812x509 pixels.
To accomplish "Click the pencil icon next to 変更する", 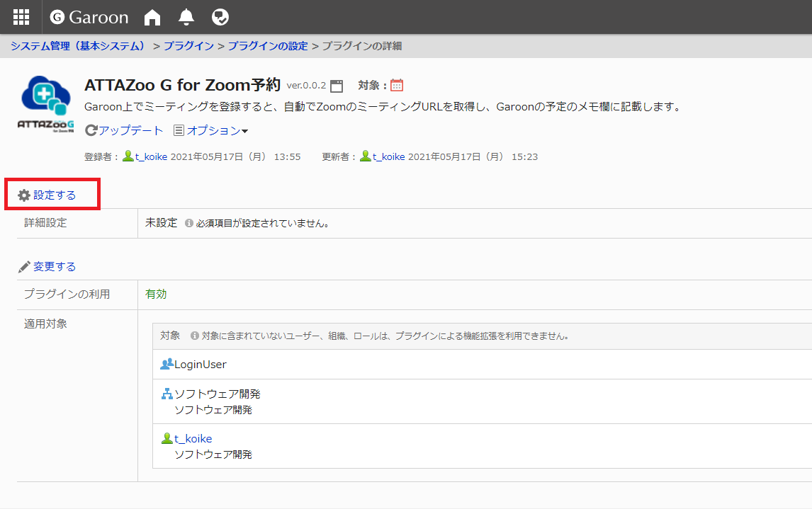I will point(24,267).
